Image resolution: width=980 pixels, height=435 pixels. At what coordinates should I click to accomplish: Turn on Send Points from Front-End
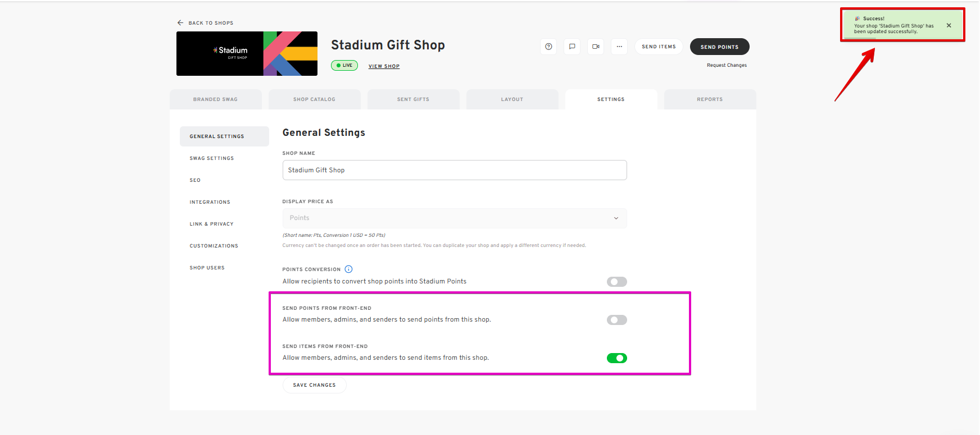tap(616, 320)
